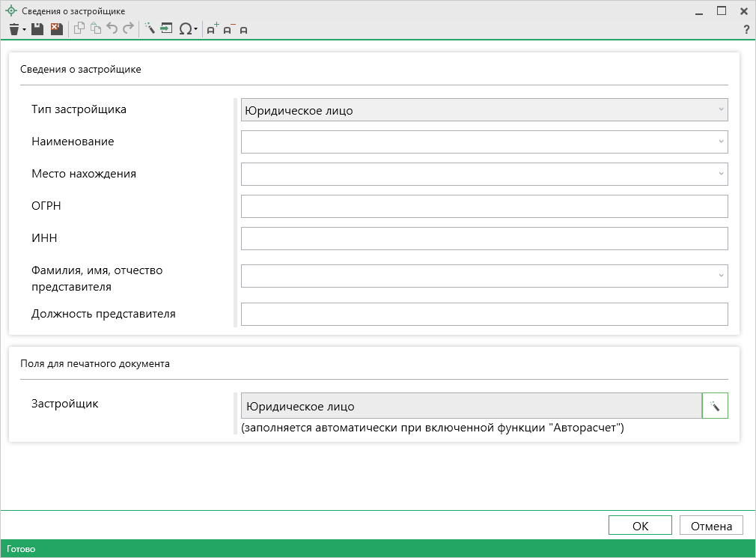Image resolution: width=756 pixels, height=558 pixels.
Task: Reset font size with plain A icon
Action: [x=243, y=30]
